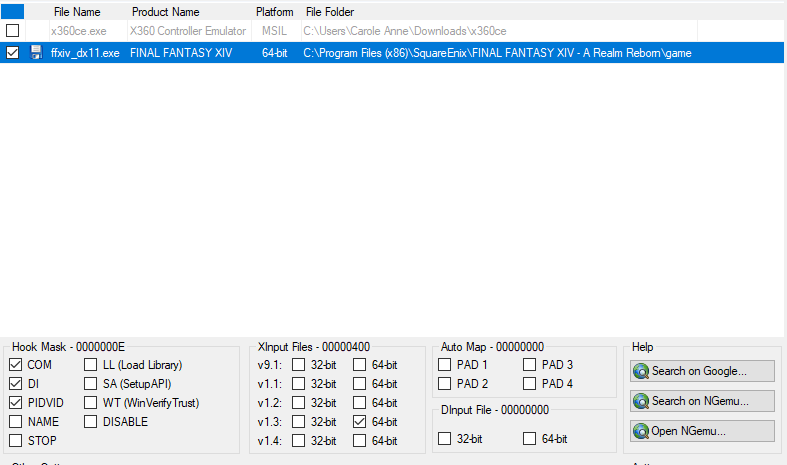Check XInput v1.4 32-bit

[x=299, y=441]
